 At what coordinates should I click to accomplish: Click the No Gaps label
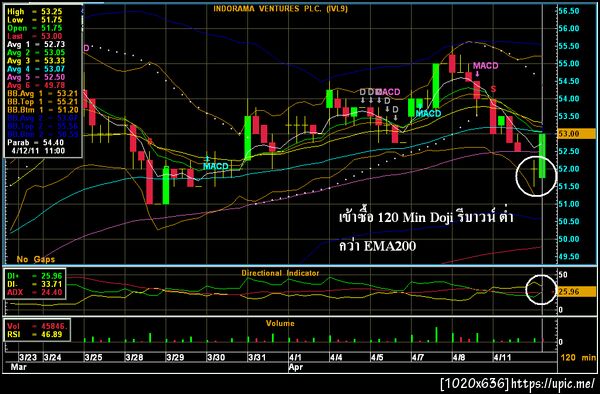click(x=35, y=259)
